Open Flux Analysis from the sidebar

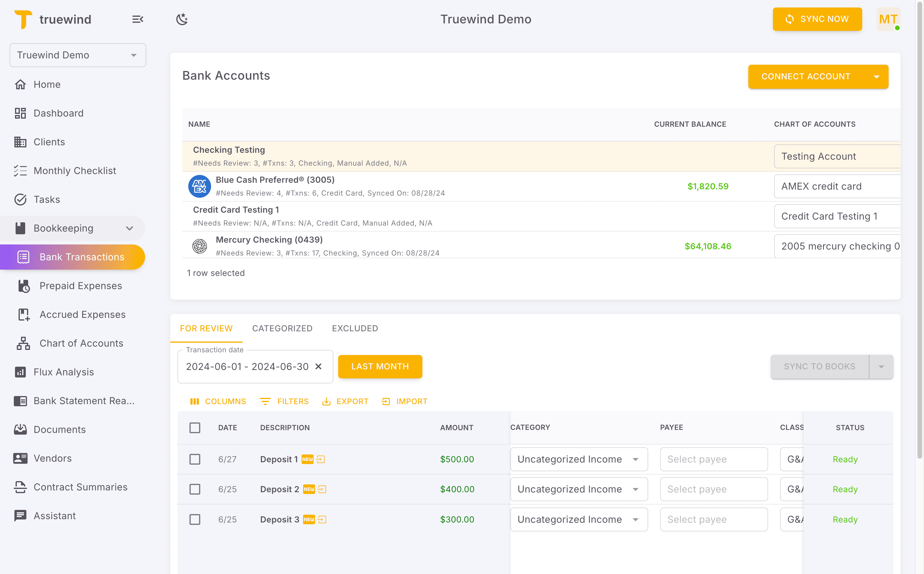(x=64, y=372)
